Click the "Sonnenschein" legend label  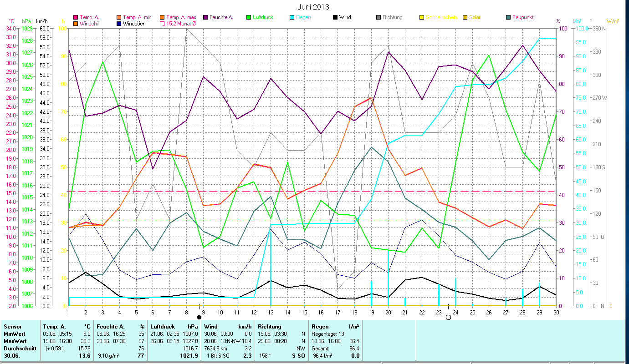tap(441, 17)
